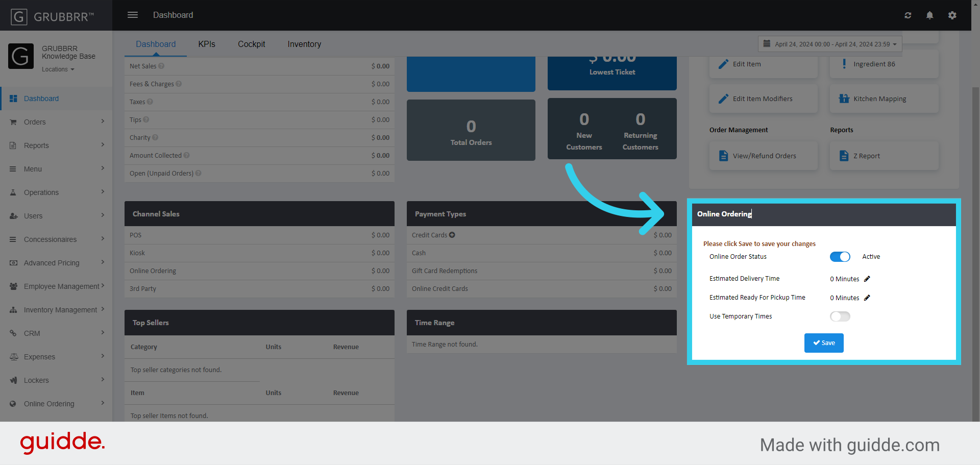Click the Users icon in the sidebar
The image size is (980, 465).
tap(13, 216)
